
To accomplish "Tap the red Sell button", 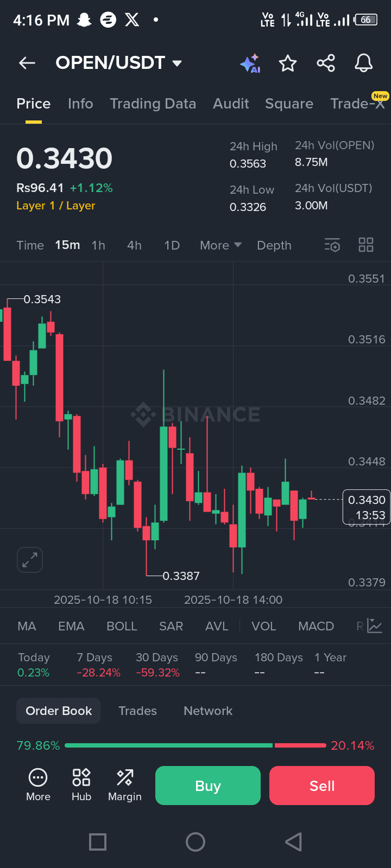I will coord(322,786).
